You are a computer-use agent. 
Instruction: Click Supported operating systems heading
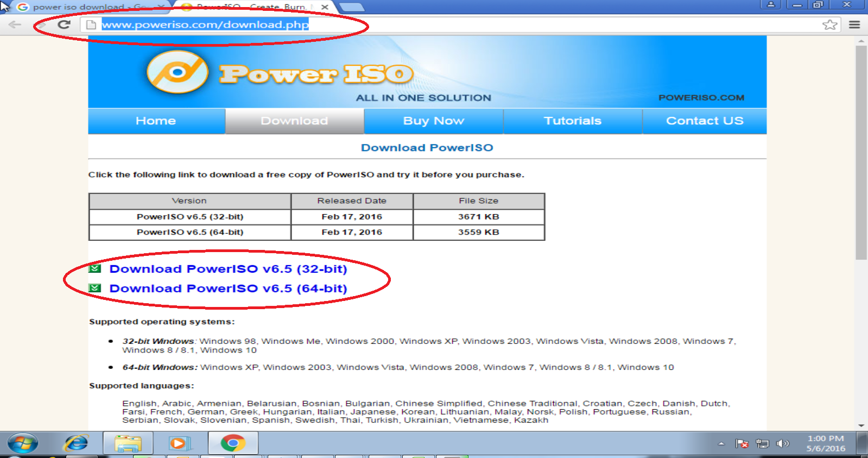(162, 322)
